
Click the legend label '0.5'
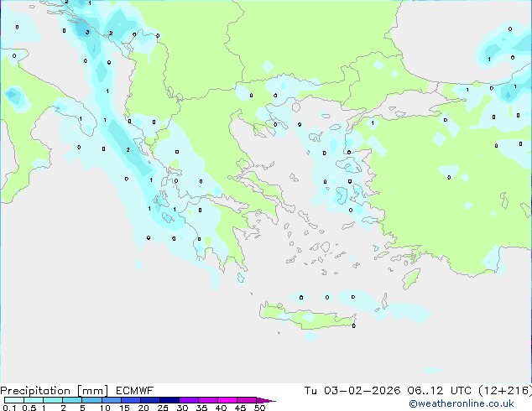point(29,408)
